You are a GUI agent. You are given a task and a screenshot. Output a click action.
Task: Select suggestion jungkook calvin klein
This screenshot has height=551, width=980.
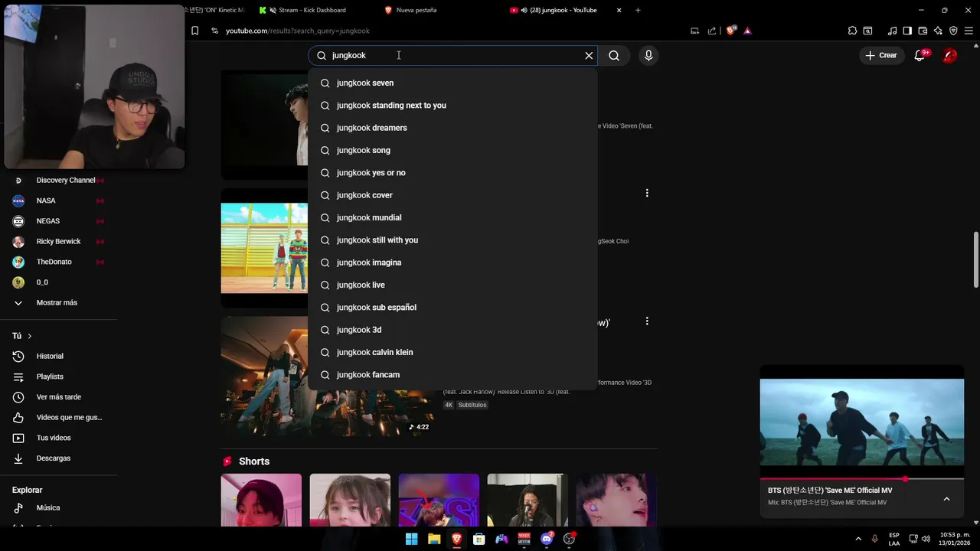[452, 352]
